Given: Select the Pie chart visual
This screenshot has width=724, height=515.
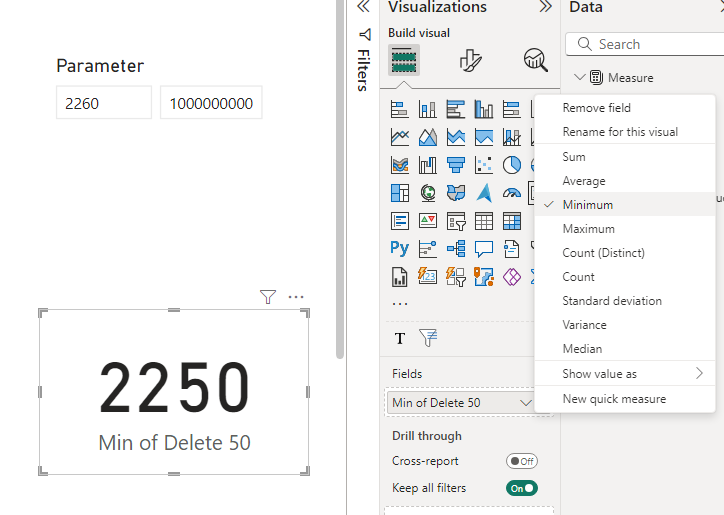Looking at the screenshot, I should (512, 165).
